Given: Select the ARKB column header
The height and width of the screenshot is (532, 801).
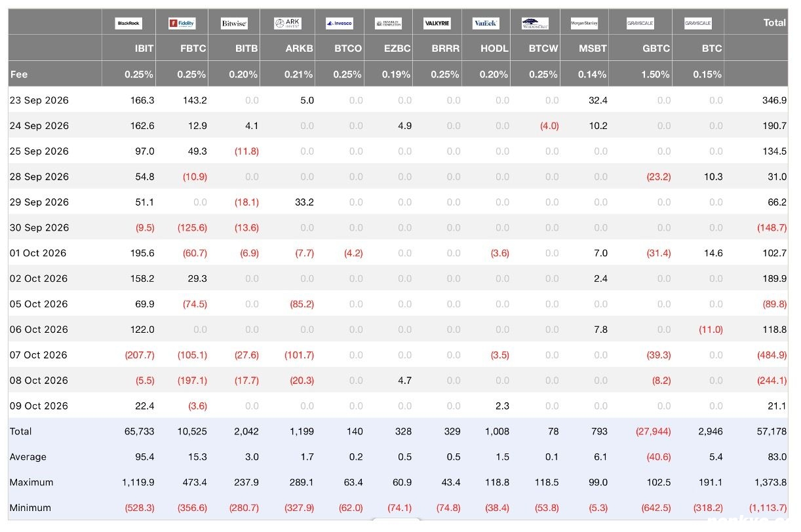Looking at the screenshot, I should (300, 48).
